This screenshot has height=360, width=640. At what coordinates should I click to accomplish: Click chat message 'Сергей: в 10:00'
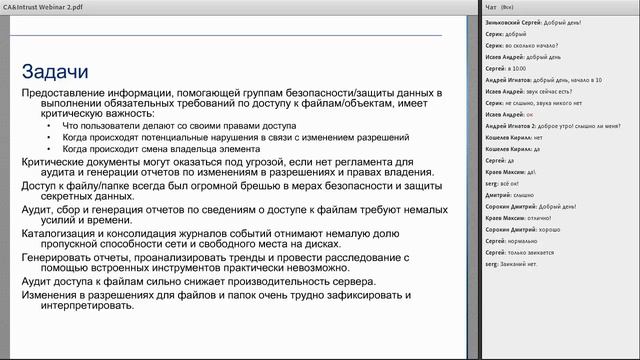pyautogui.click(x=506, y=69)
